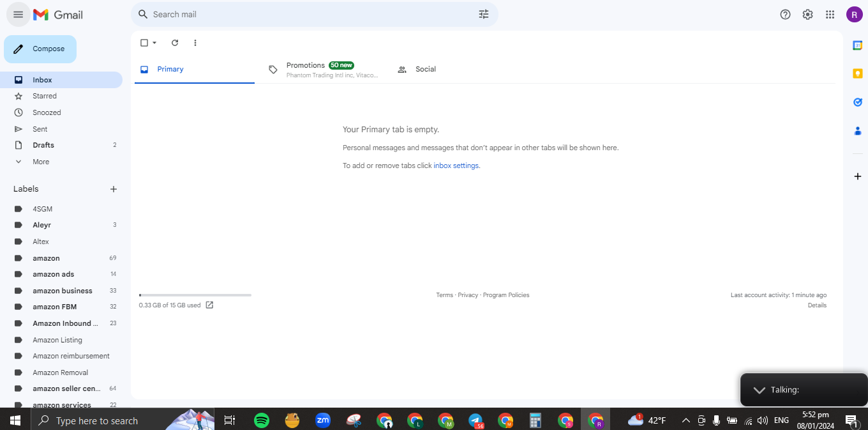Switch to the Primary tab
The height and width of the screenshot is (430, 868).
[x=195, y=69]
